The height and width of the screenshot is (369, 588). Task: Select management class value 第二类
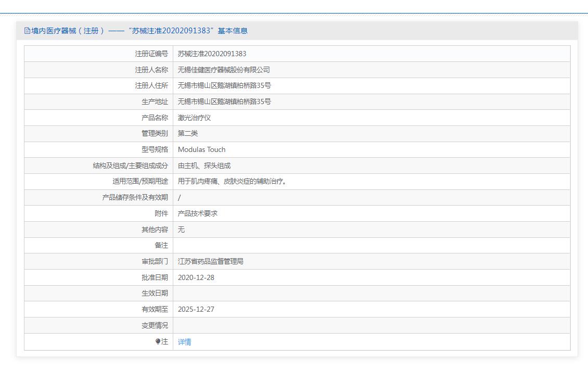[187, 134]
